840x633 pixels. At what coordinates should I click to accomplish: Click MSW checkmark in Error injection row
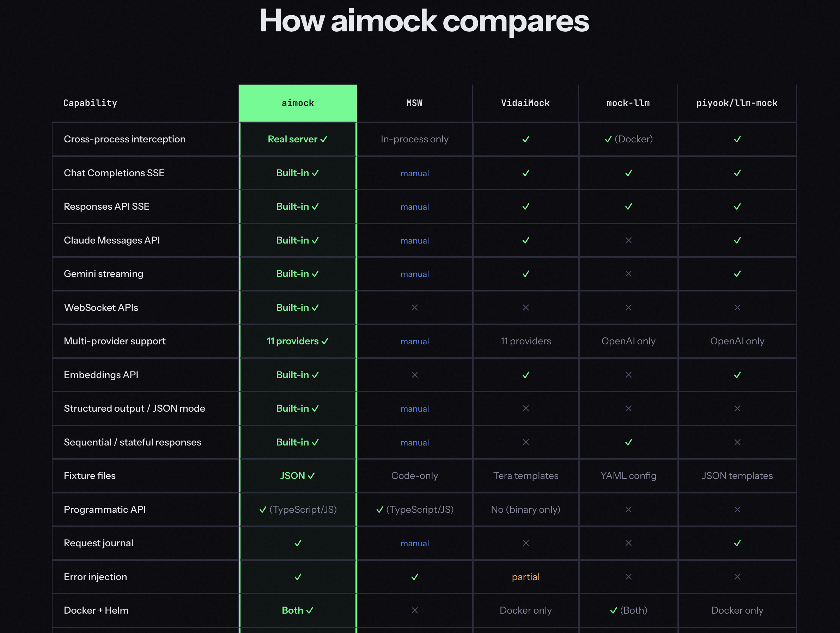[415, 577]
